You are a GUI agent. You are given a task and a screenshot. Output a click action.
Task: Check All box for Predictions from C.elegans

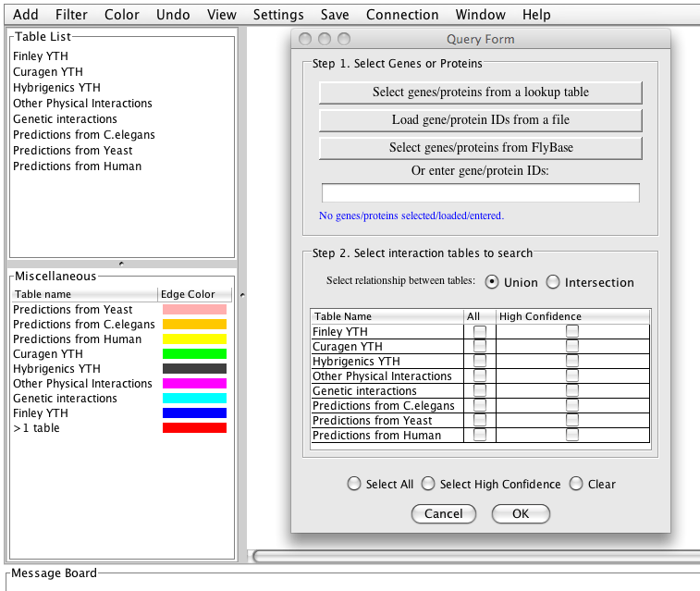coord(480,405)
